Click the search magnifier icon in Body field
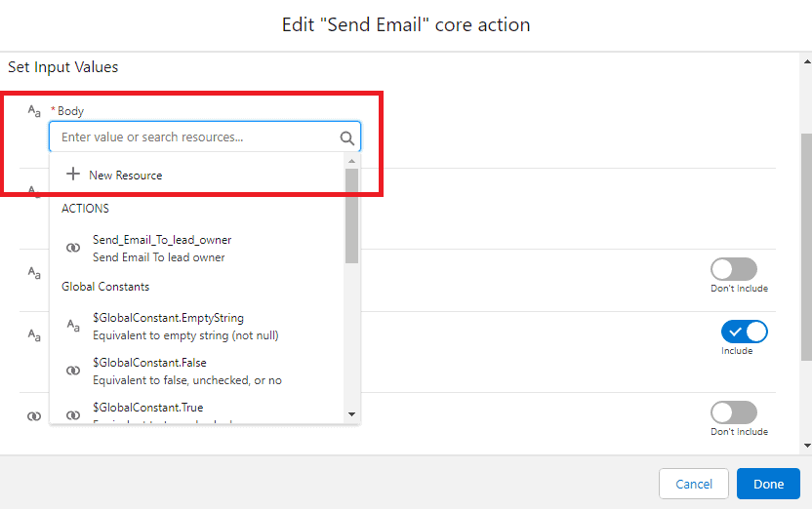Screen dimensions: 812x509 pyautogui.click(x=346, y=137)
